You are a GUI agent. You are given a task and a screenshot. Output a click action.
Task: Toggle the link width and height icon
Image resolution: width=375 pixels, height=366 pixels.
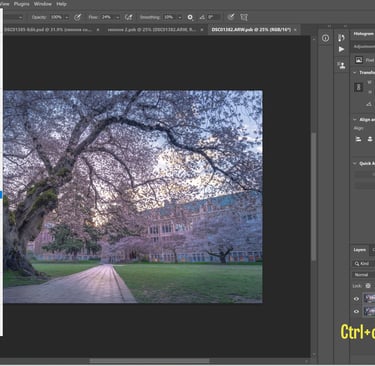[358, 88]
